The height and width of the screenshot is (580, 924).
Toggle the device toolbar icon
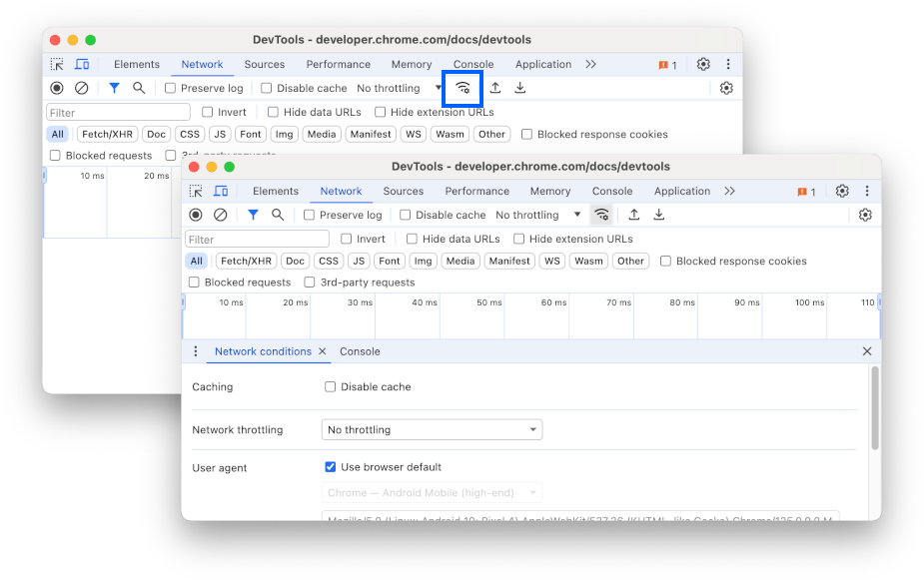click(x=219, y=191)
